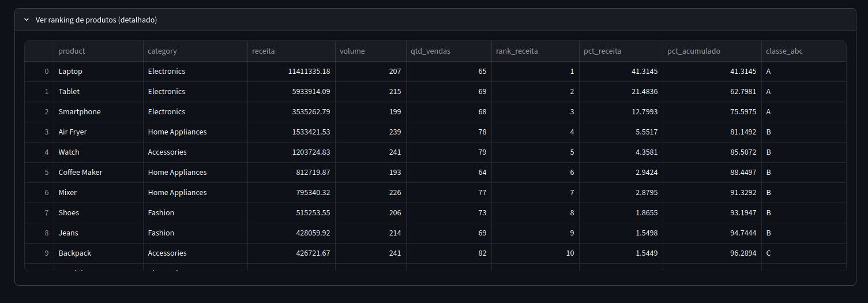Select the Backpack product cell
Image resolution: width=868 pixels, height=303 pixels.
click(x=99, y=253)
